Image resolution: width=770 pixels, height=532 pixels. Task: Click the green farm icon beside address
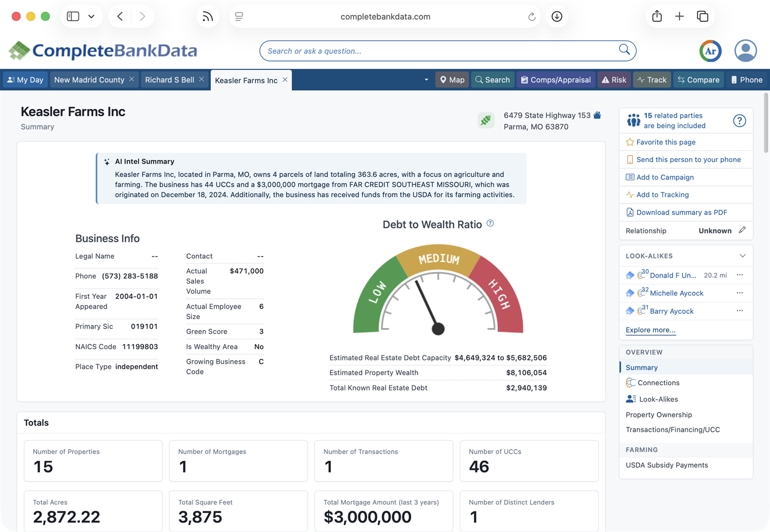(486, 120)
